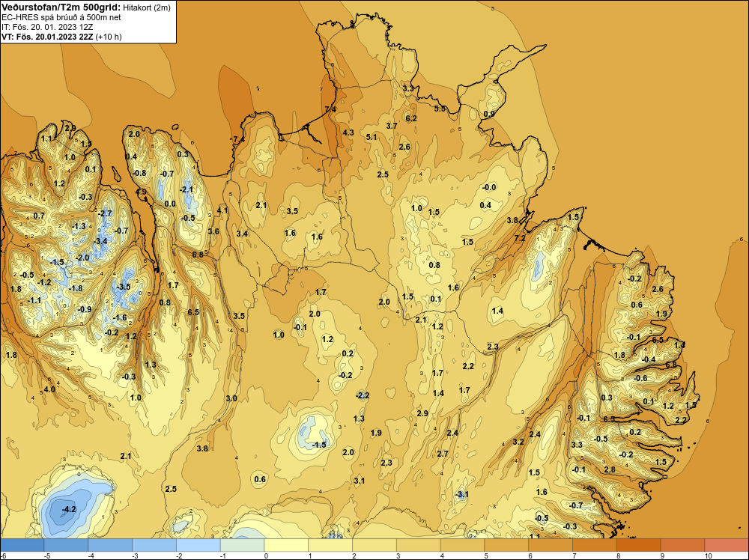The width and height of the screenshot is (749, 560).
Task: Click the -0.9 temperature label
Action: click(85, 309)
